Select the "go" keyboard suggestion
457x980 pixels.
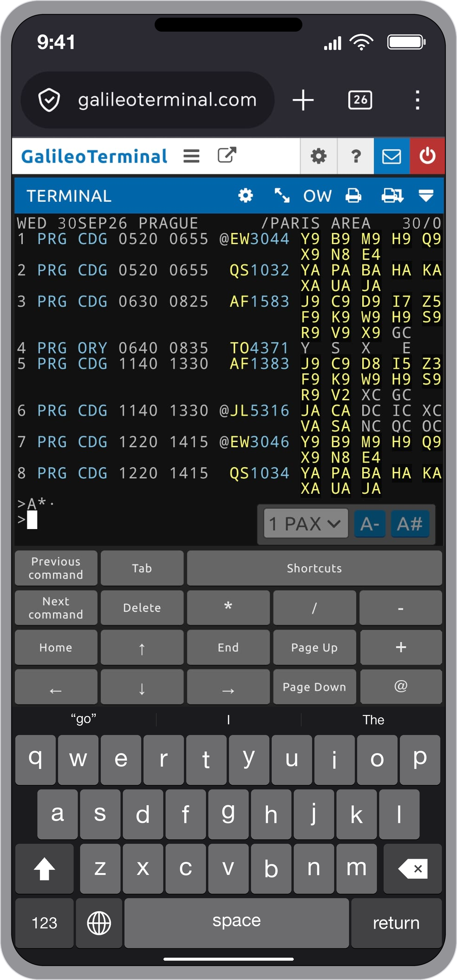click(x=84, y=719)
